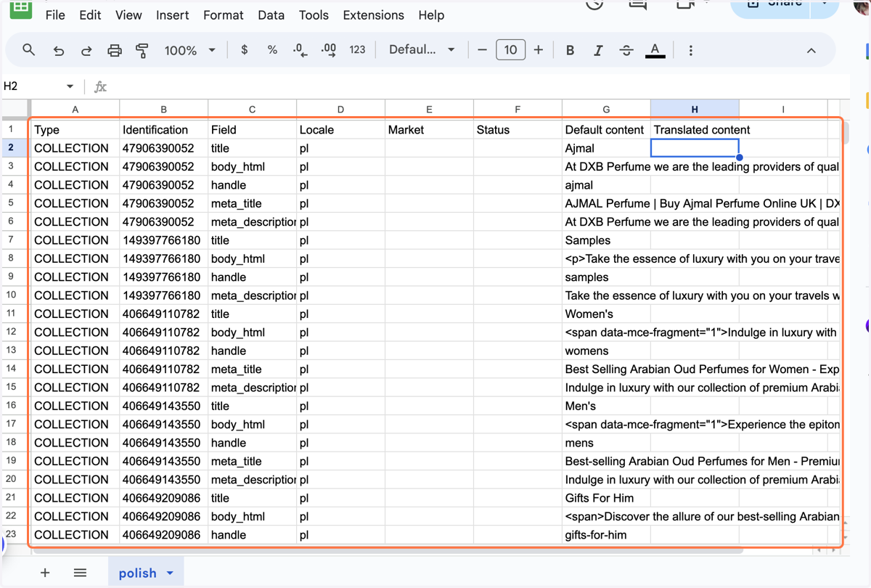Screen dimensions: 871x588
Task: Increase font size plus button
Action: (538, 50)
